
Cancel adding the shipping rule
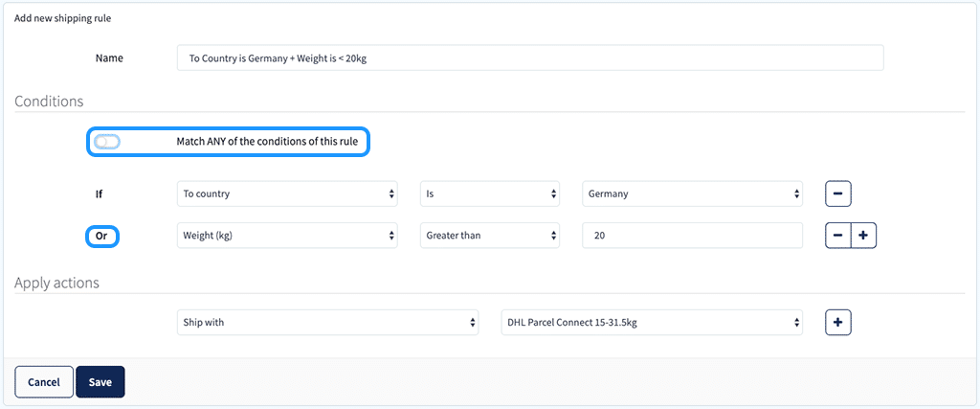point(44,382)
